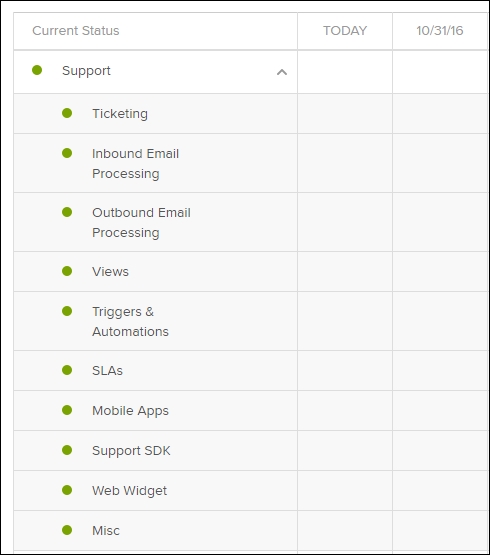490x555 pixels.
Task: Click status dot for Outbound Email Processing
Action: click(67, 212)
